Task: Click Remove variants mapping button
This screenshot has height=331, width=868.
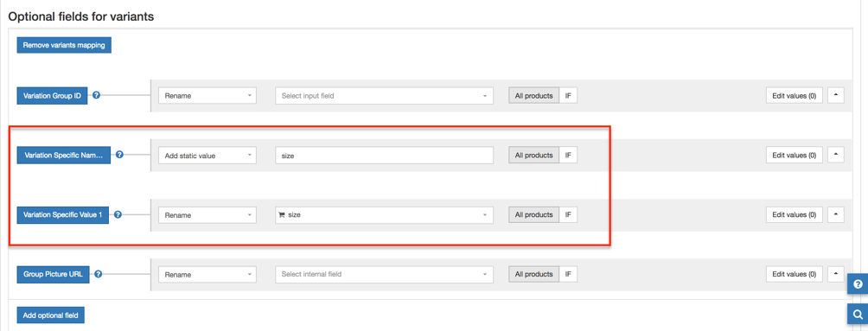Action: [x=64, y=45]
